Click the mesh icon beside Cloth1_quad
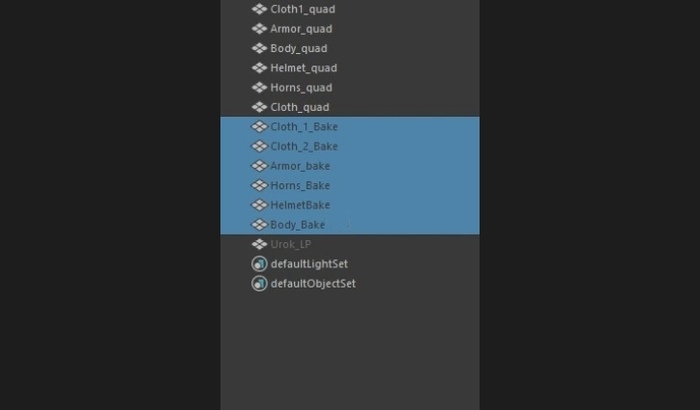The image size is (700, 410). click(259, 9)
